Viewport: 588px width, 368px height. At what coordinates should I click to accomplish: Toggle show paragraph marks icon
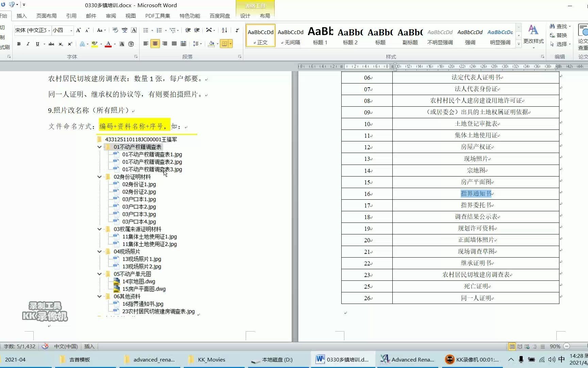(x=237, y=30)
